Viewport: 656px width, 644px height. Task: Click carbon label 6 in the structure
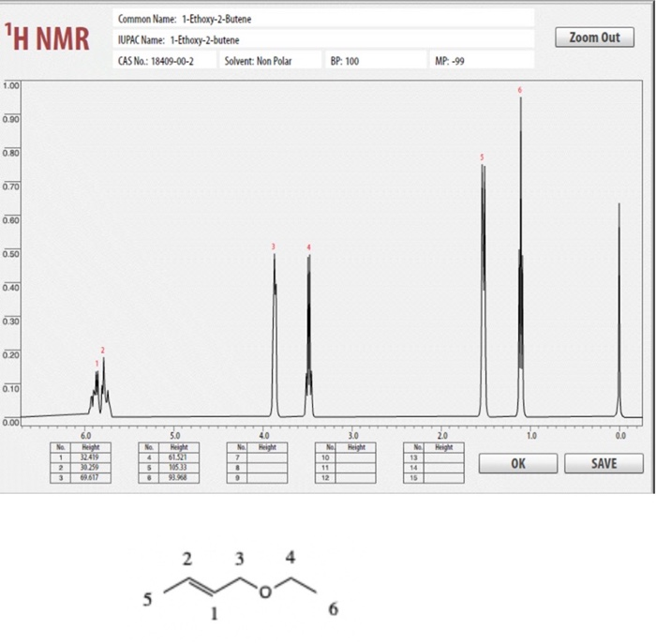[x=333, y=609]
